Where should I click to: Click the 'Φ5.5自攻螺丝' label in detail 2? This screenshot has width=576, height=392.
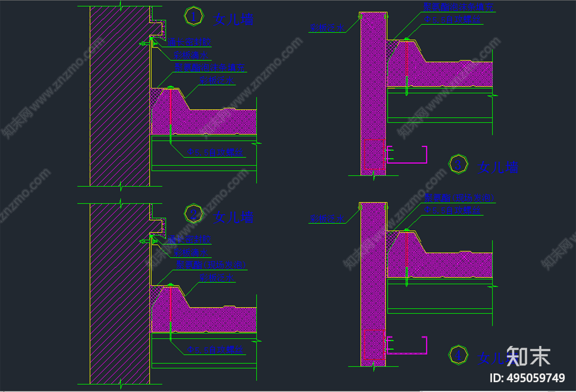215,350
